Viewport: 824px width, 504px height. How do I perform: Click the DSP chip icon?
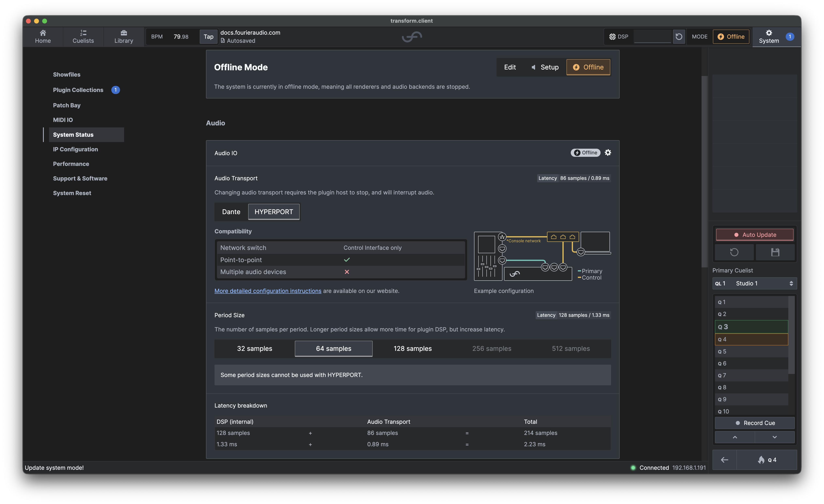[x=612, y=37]
